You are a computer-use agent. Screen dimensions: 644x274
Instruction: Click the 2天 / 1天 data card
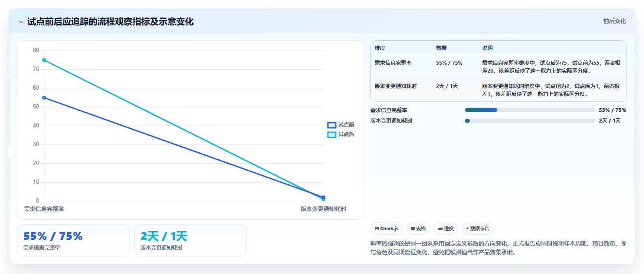click(x=190, y=240)
